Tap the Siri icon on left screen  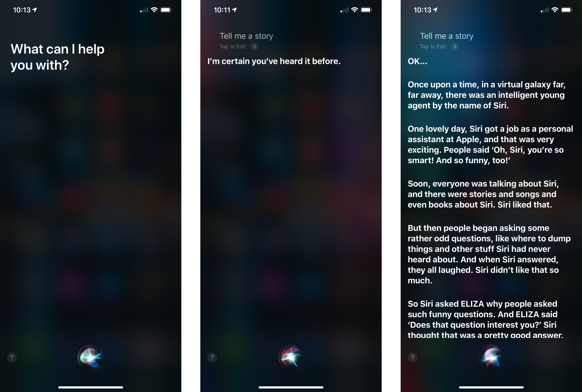pyautogui.click(x=91, y=358)
